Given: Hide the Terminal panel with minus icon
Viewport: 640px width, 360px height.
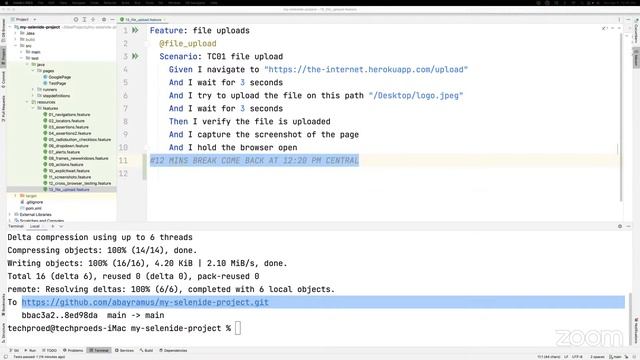Looking at the screenshot, I should 629,226.
